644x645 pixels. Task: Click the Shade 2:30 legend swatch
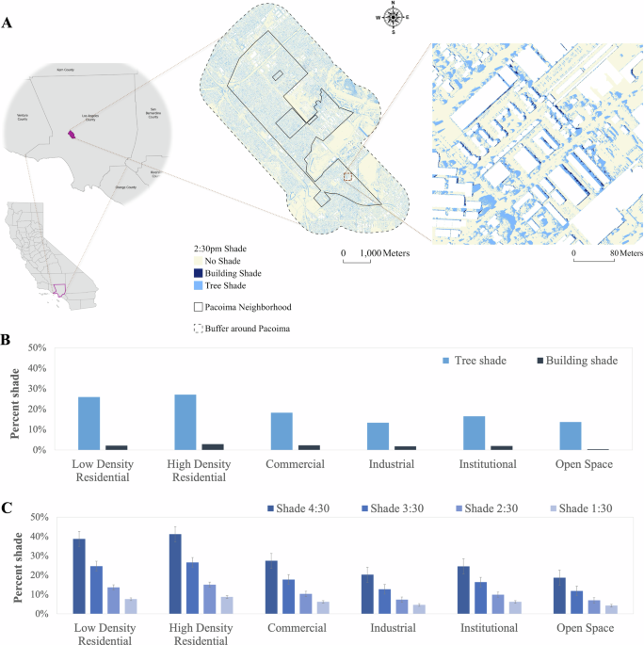tap(459, 508)
